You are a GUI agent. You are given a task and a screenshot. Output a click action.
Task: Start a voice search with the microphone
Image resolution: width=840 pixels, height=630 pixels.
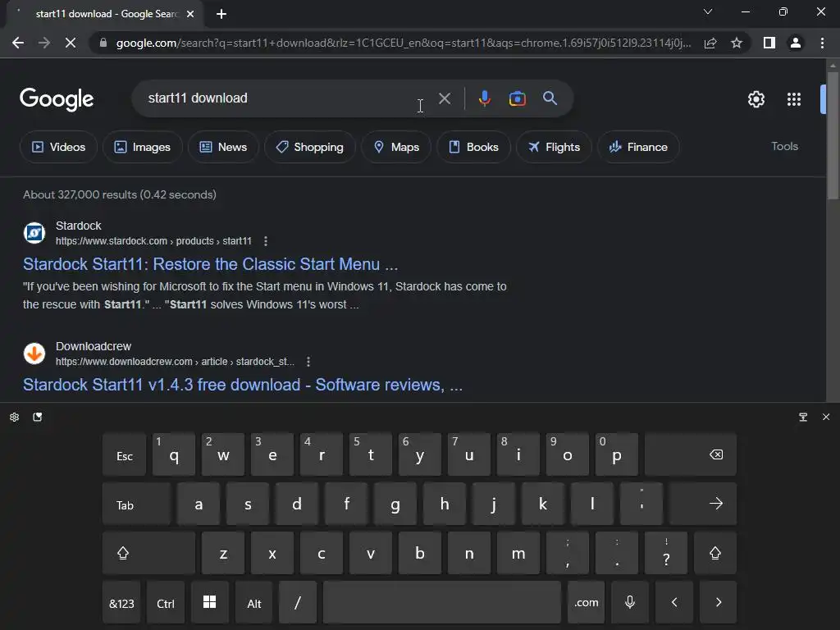485,98
